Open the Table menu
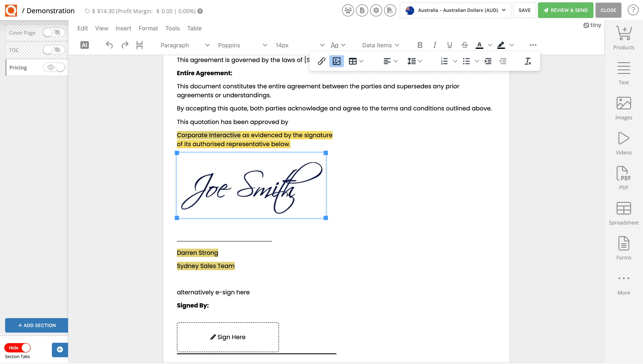The width and height of the screenshot is (643, 364). coord(195,28)
